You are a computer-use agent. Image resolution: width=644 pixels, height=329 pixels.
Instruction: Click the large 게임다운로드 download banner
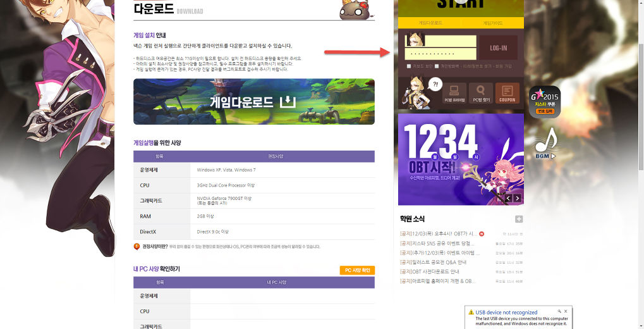pyautogui.click(x=253, y=101)
